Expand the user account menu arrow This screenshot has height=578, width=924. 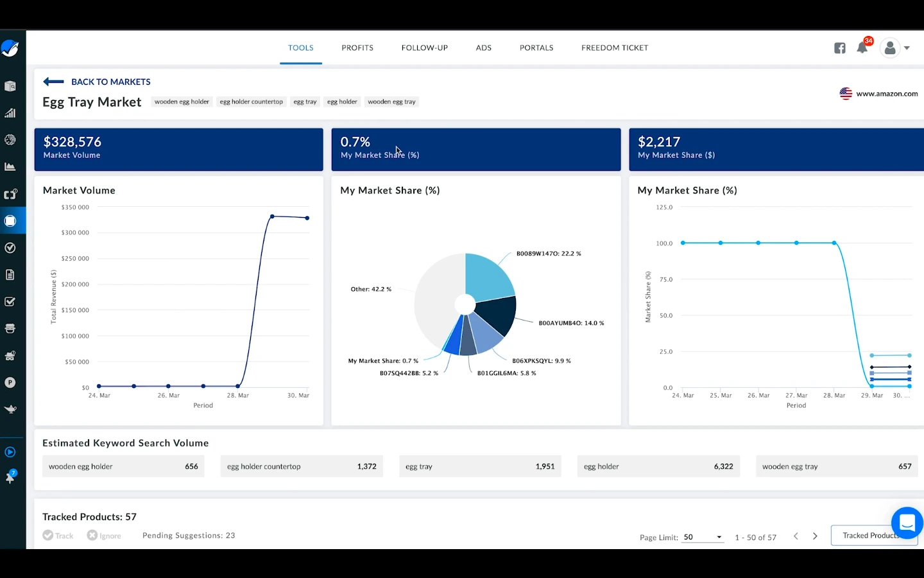click(x=907, y=48)
